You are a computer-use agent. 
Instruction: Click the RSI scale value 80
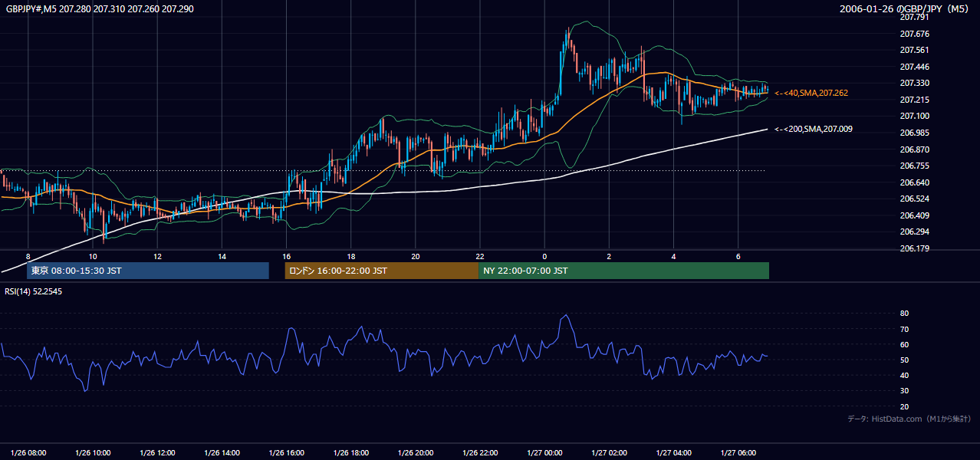pyautogui.click(x=904, y=314)
